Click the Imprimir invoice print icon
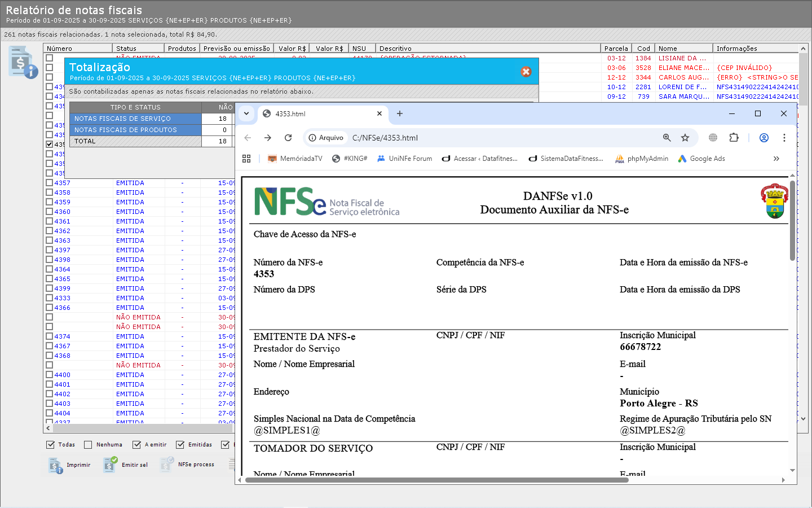This screenshot has height=508, width=812. [x=55, y=465]
